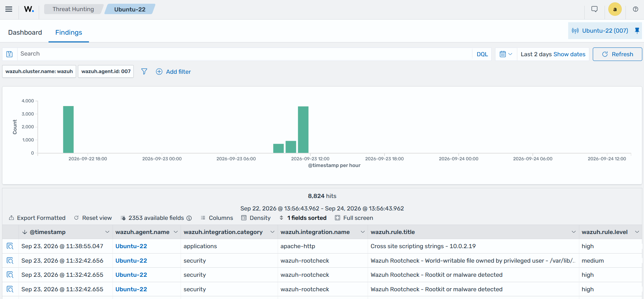Export Formatted results
The width and height of the screenshot is (644, 299).
[37, 218]
